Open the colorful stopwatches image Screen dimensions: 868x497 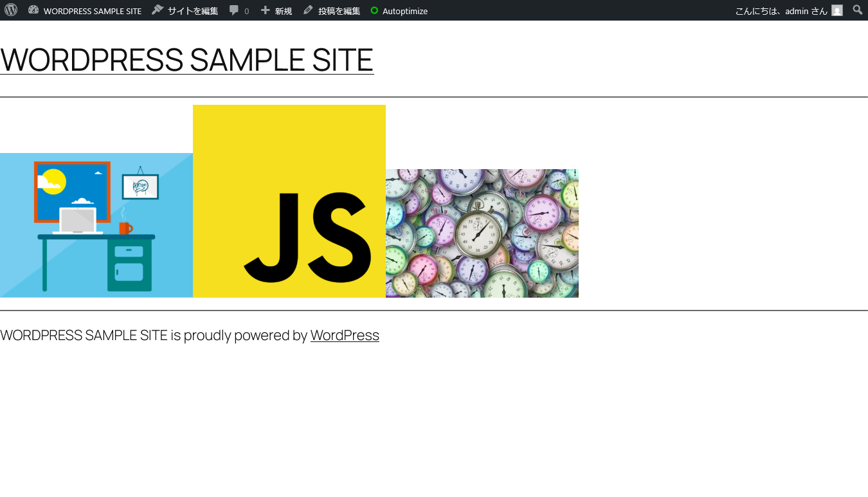(x=482, y=233)
